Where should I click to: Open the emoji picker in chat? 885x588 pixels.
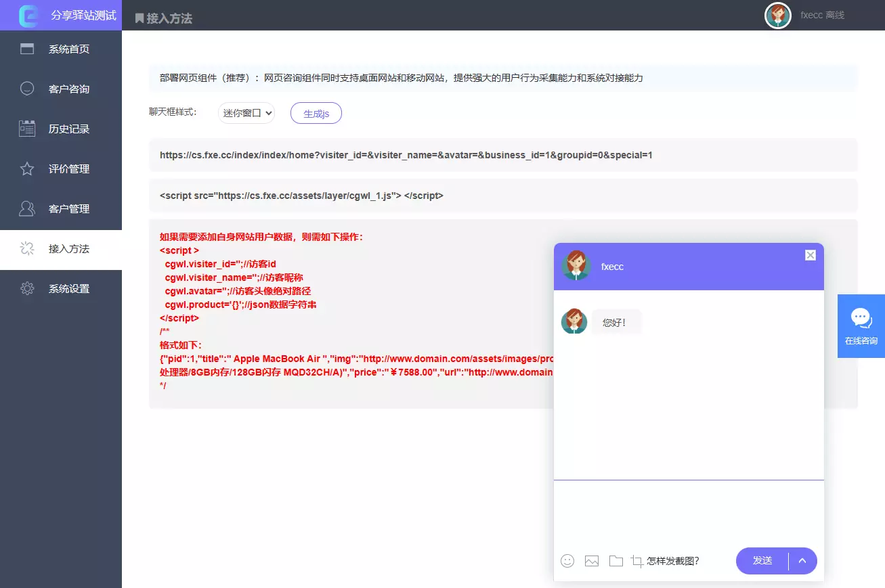[567, 561]
